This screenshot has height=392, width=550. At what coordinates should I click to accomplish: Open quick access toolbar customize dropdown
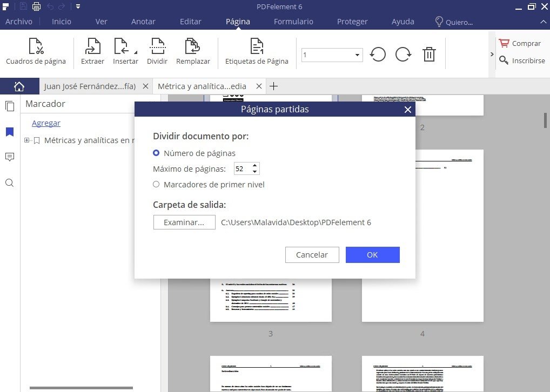click(78, 6)
